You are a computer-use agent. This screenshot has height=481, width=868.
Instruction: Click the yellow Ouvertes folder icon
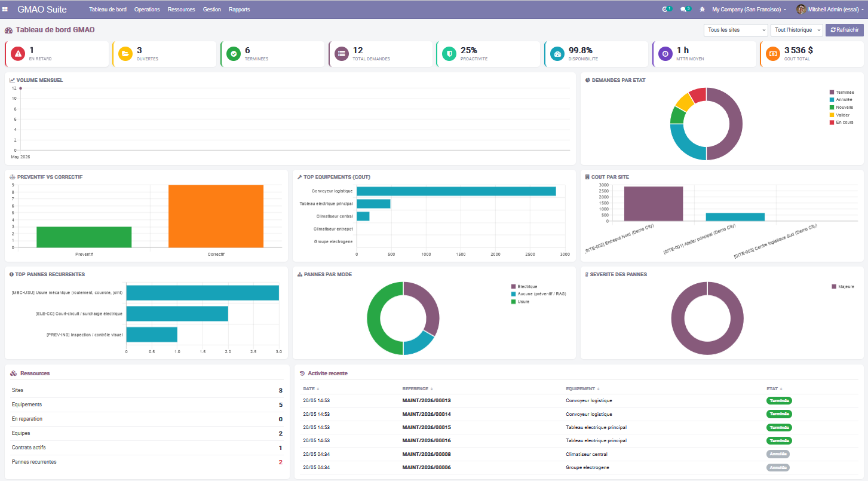tap(125, 54)
